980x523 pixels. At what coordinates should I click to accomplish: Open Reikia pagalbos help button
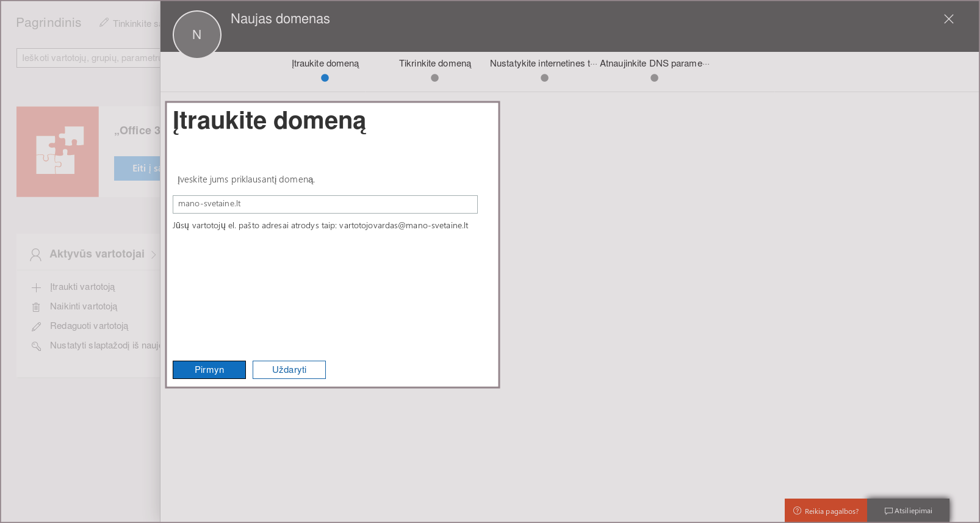click(825, 511)
